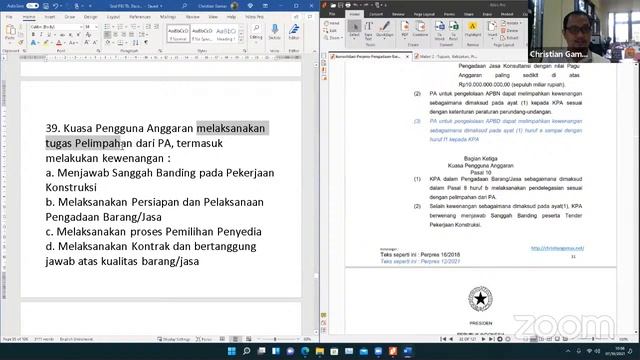Open Nitro Review tab
This screenshot has width=640, height=360.
[398, 14]
